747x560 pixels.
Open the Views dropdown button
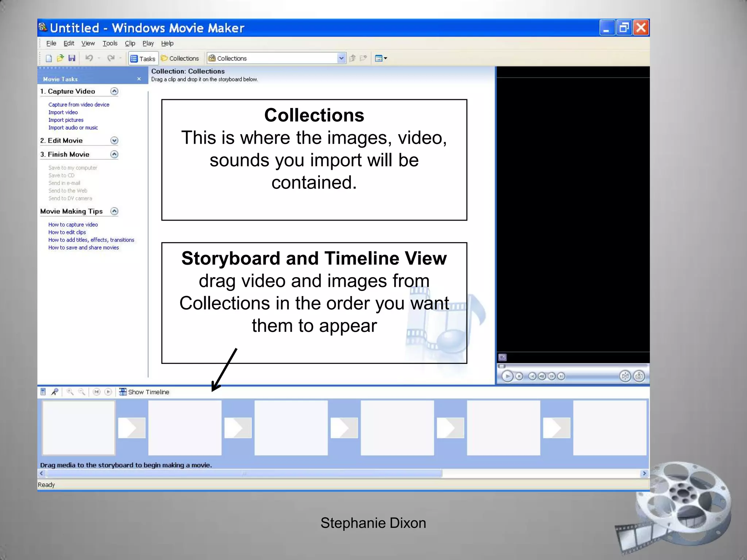(x=381, y=58)
